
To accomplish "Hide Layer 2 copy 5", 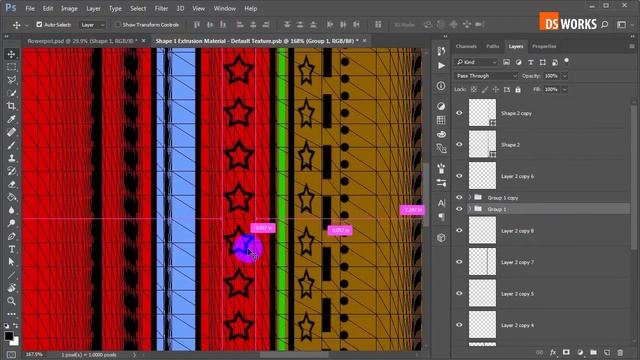I will pos(459,293).
